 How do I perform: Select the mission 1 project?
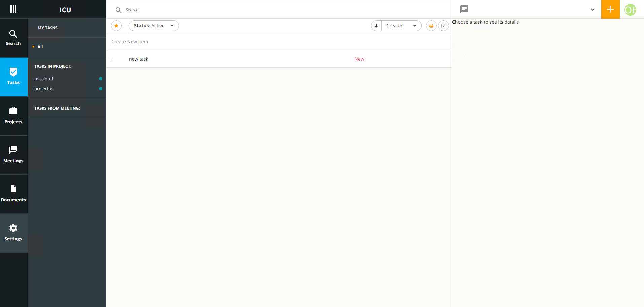(x=44, y=79)
